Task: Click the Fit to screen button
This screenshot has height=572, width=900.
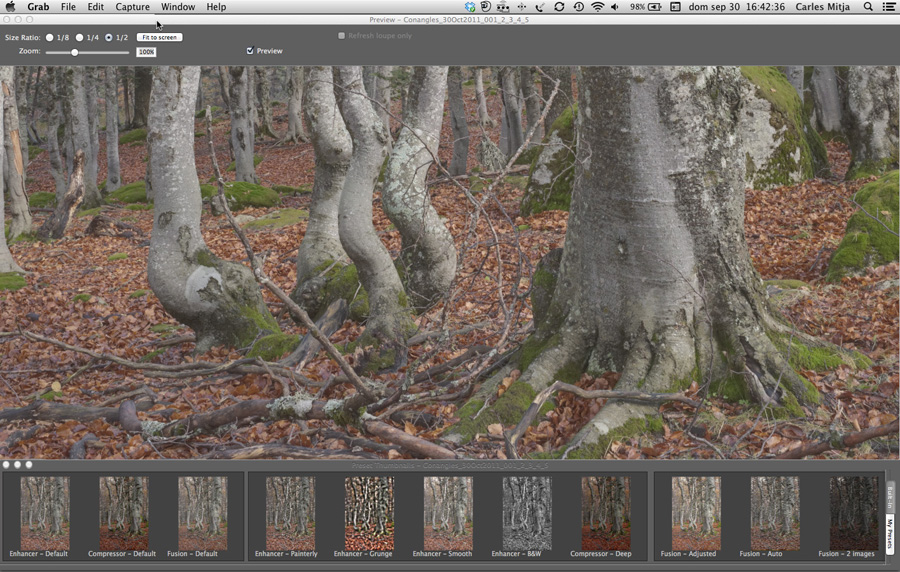Action: pyautogui.click(x=159, y=37)
